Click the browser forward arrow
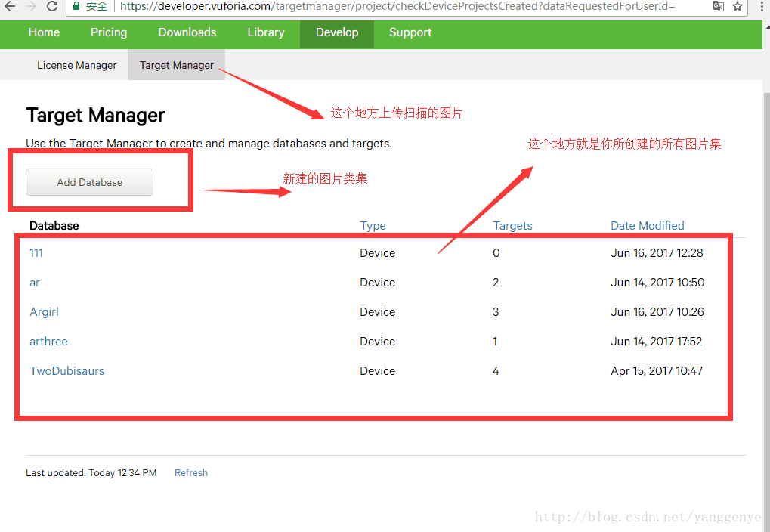 click(x=30, y=6)
